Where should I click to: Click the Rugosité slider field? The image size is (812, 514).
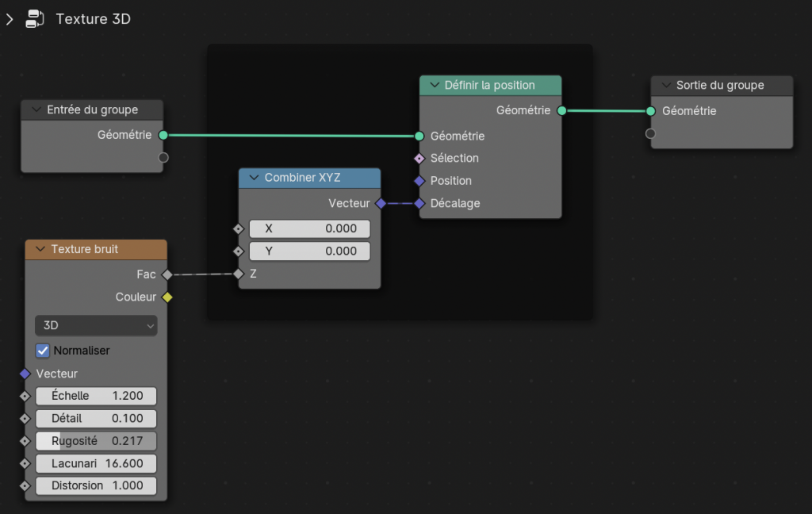[96, 441]
